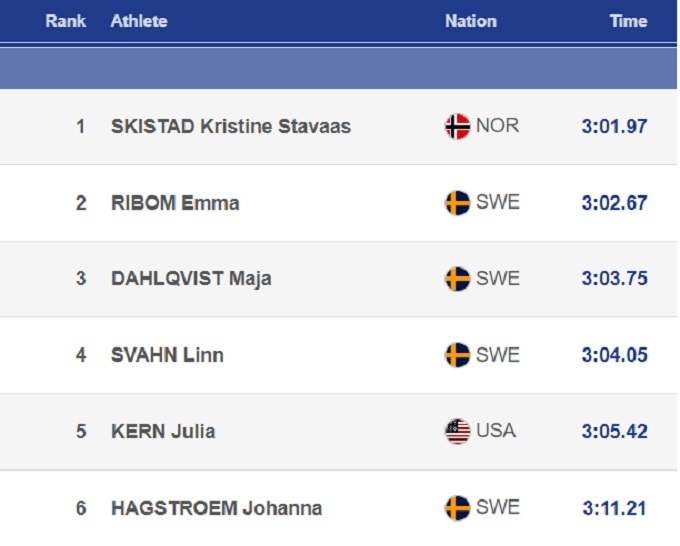Click Norway flag icon beside Skistad
Image resolution: width=680 pixels, height=546 pixels.
click(x=457, y=127)
